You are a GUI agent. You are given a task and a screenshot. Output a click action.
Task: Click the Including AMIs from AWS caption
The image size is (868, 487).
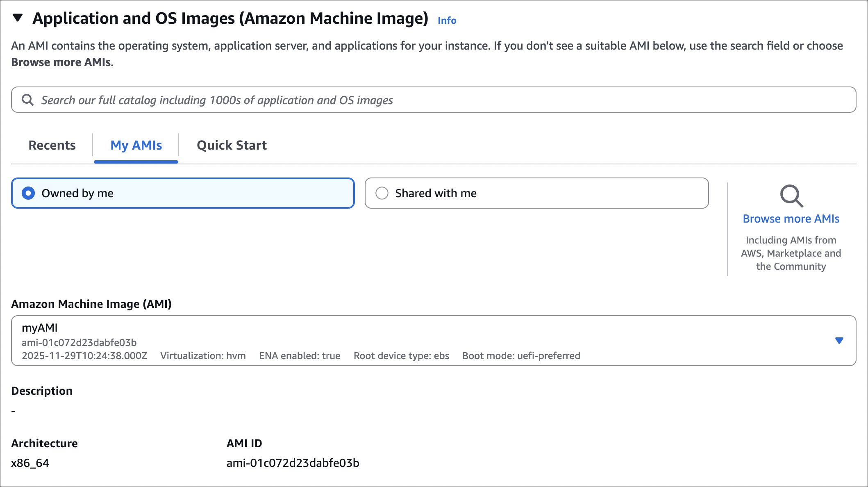[791, 253]
